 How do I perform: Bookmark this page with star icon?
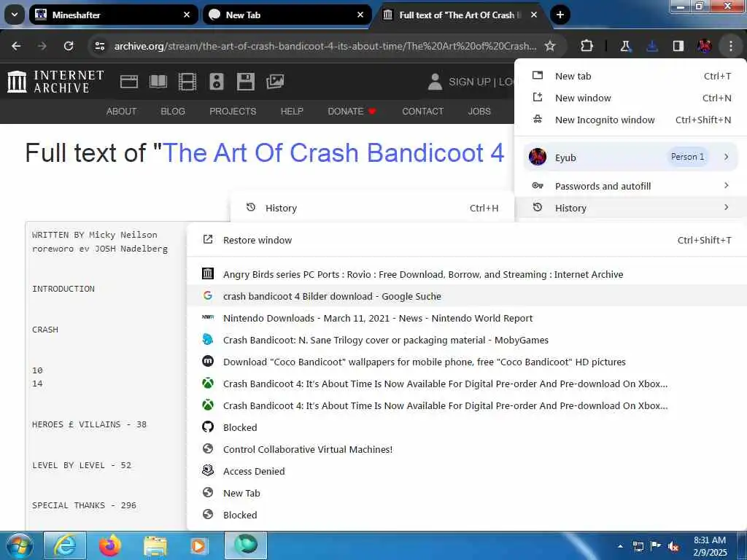point(550,46)
